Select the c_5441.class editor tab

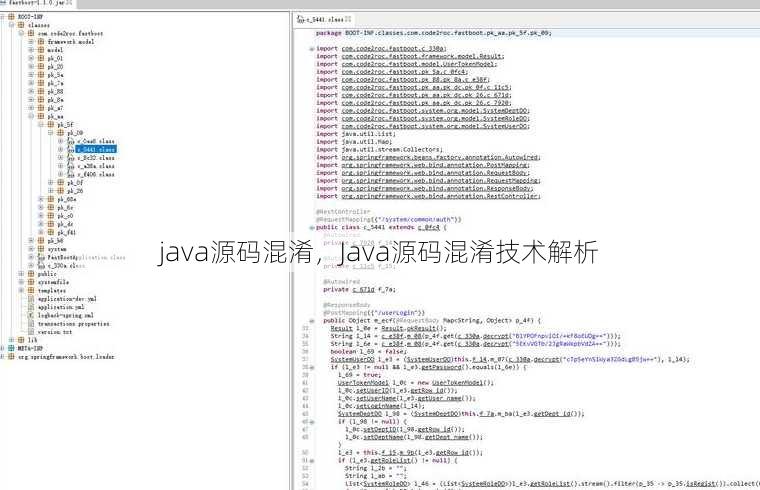(x=324, y=19)
